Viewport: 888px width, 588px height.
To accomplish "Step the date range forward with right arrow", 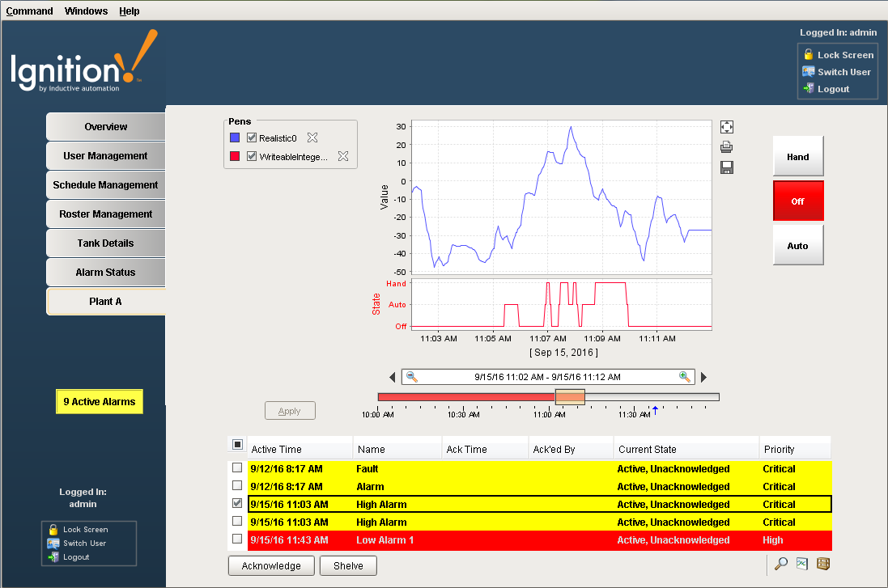I will [x=703, y=378].
